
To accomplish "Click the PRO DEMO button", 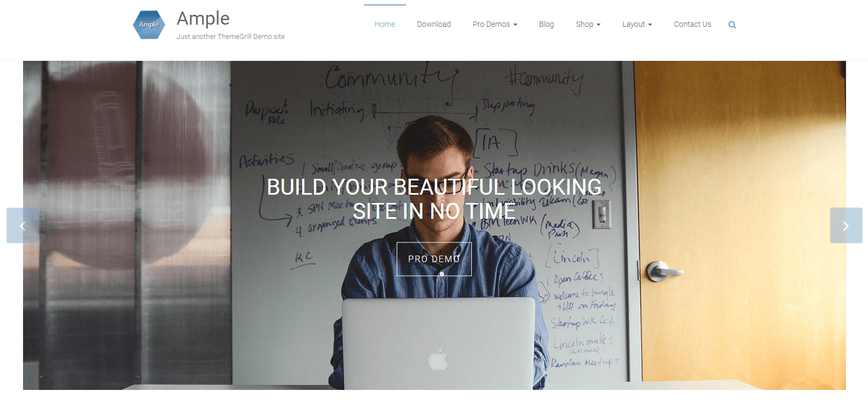I will click(434, 259).
